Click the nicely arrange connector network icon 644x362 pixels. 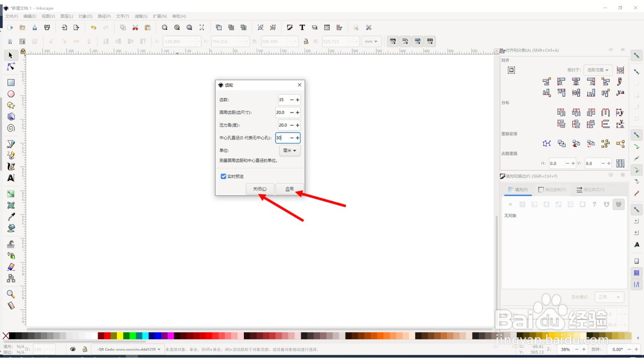tap(547, 144)
